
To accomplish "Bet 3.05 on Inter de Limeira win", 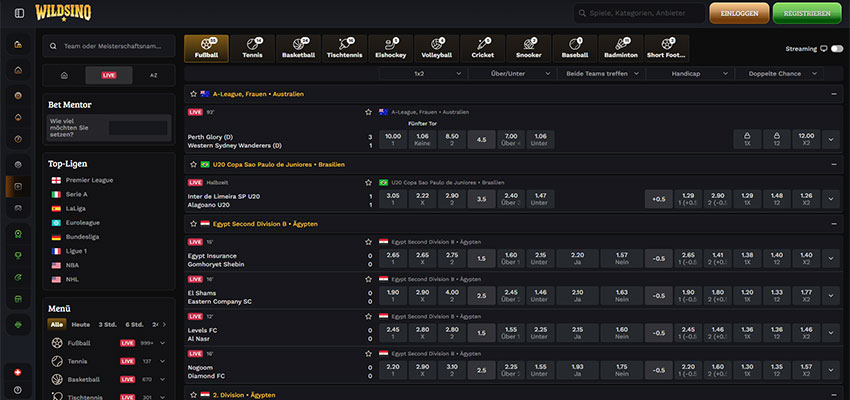I will [x=393, y=199].
